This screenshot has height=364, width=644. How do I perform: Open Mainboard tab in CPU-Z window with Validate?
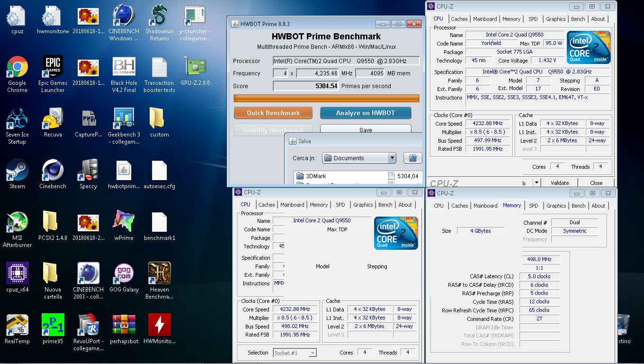485,19
